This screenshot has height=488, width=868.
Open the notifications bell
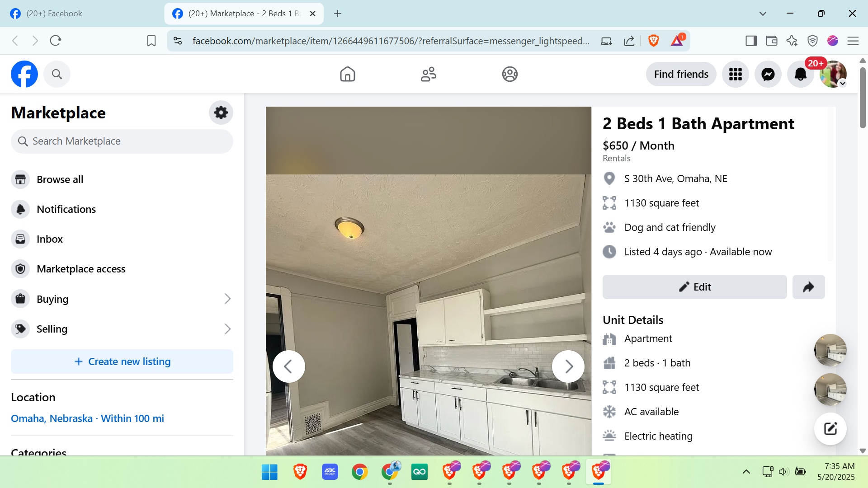(x=800, y=74)
